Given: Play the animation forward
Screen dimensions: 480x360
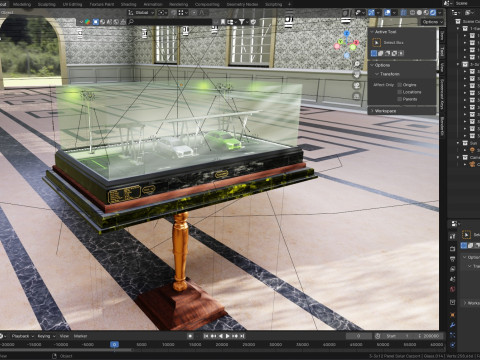Looking at the screenshot, I should pos(228,336).
